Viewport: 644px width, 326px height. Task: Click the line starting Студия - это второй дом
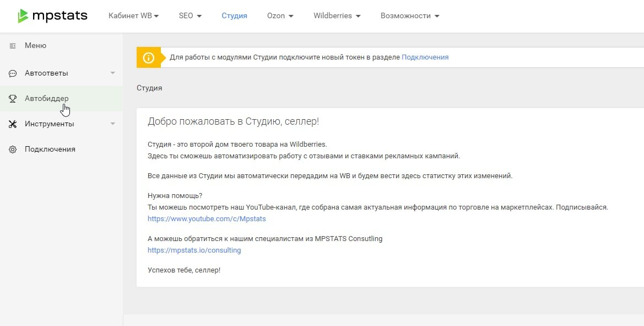coord(237,145)
